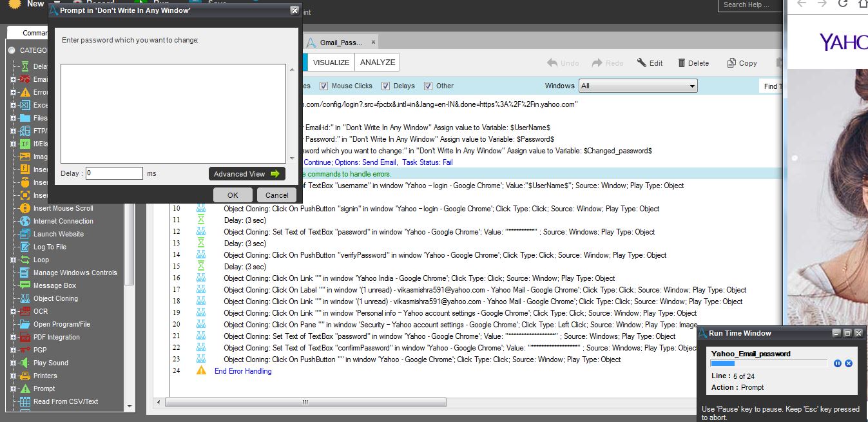
Task: Click the Edit wrench icon
Action: pyautogui.click(x=642, y=63)
